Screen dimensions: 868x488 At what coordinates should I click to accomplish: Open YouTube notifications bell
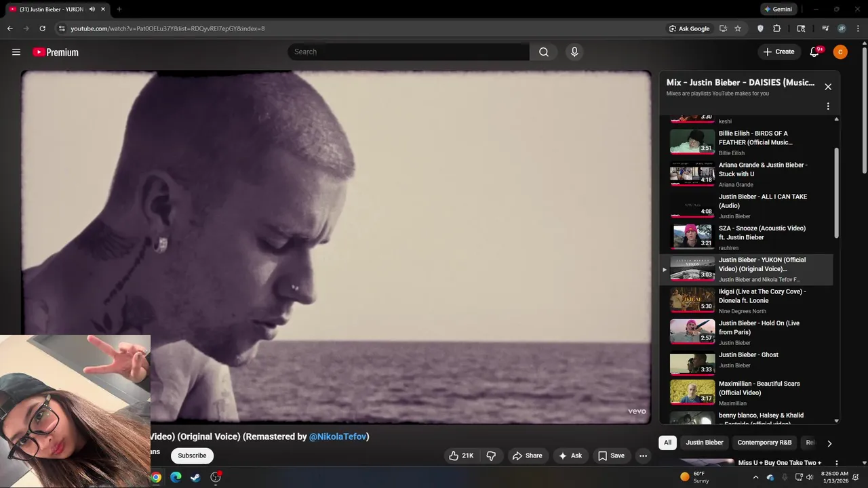click(x=815, y=52)
